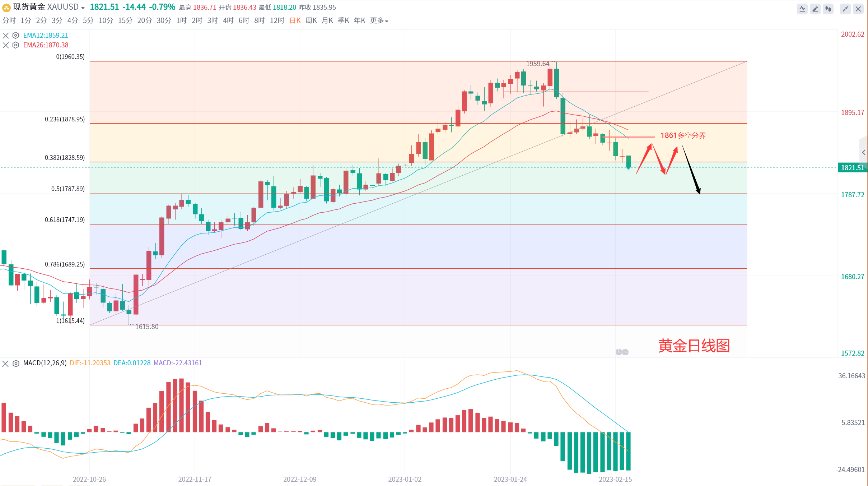Click the 1821.51 current price axis label
The width and height of the screenshot is (868, 486).
point(852,168)
